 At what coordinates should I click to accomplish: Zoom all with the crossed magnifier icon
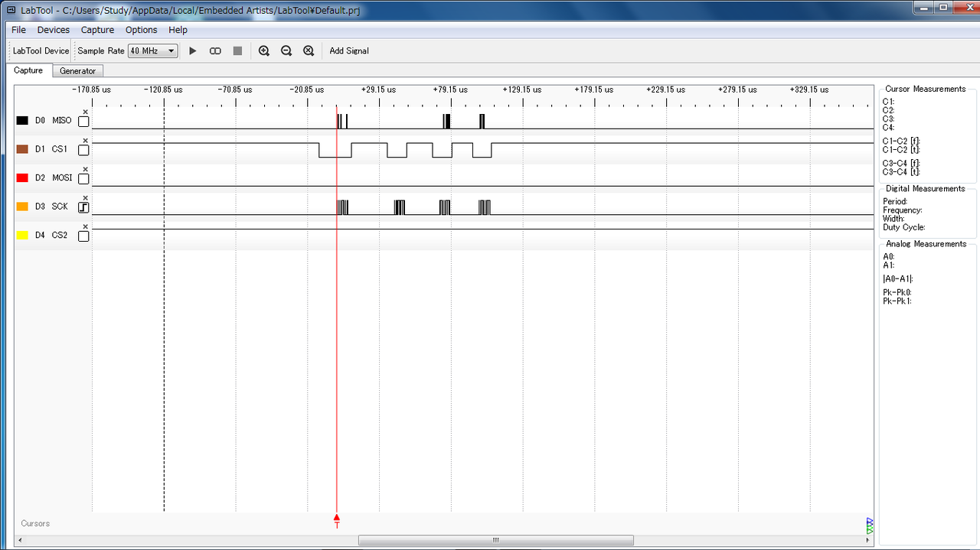coord(309,51)
